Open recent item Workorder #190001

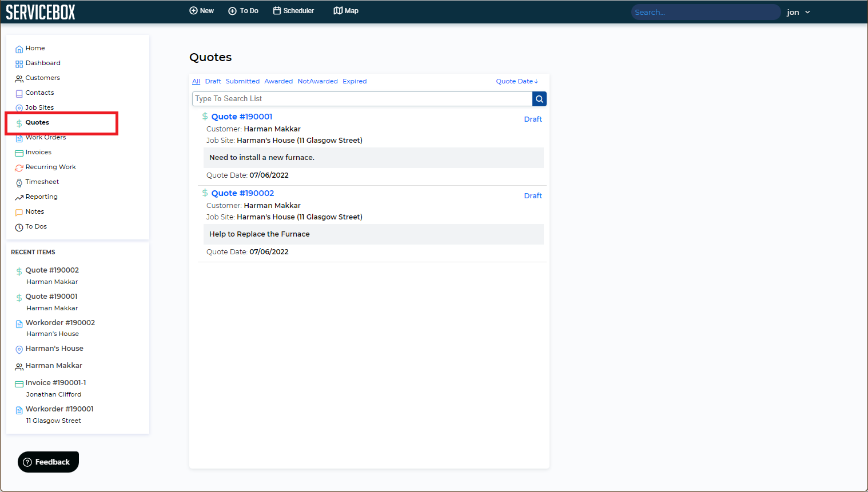[x=59, y=409]
